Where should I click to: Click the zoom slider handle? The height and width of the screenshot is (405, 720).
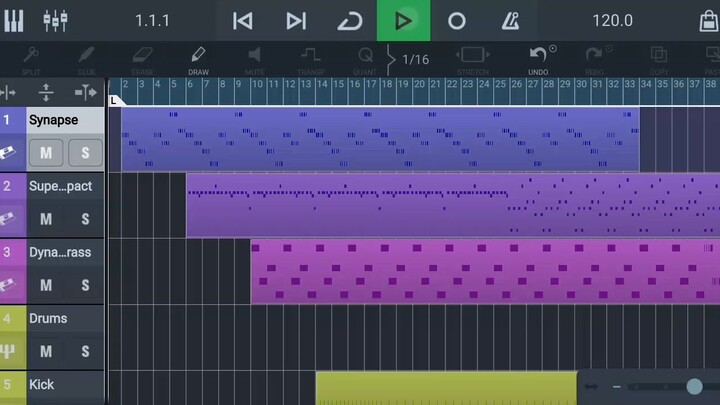(694, 386)
